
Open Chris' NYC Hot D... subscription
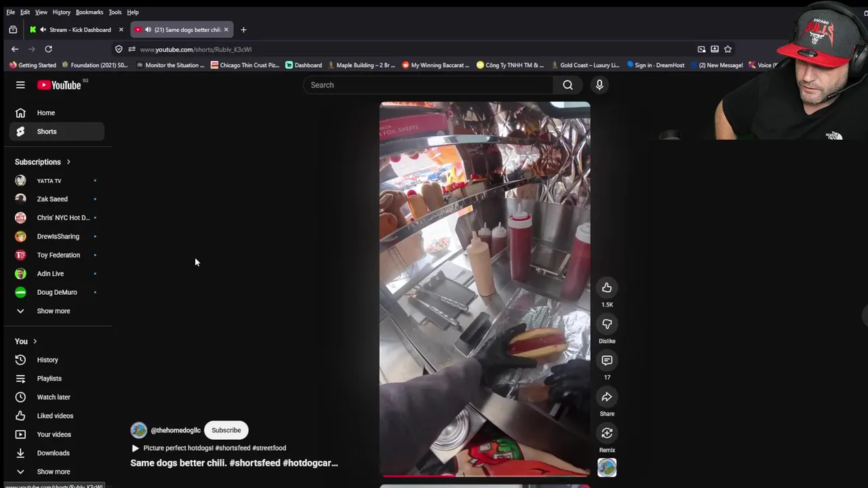pyautogui.click(x=57, y=218)
